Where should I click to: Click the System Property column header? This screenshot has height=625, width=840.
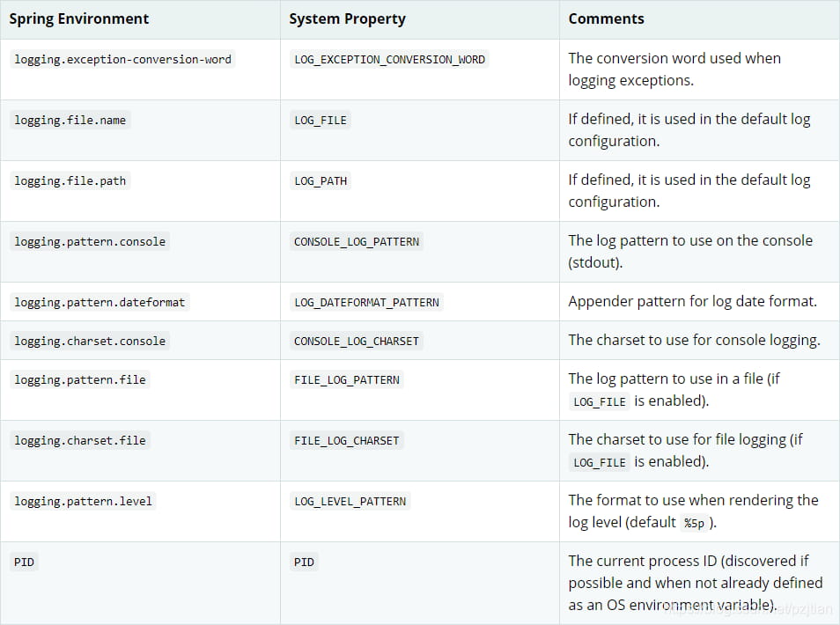coord(349,18)
